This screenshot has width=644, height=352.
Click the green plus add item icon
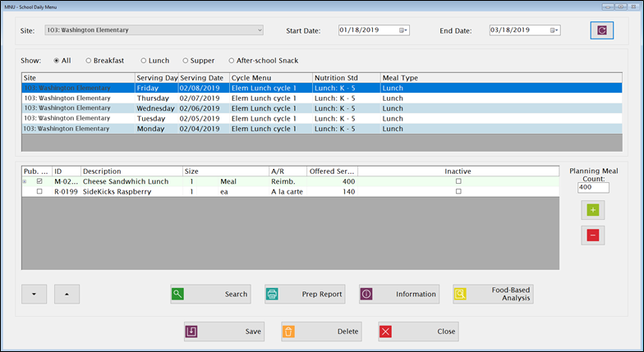click(593, 210)
